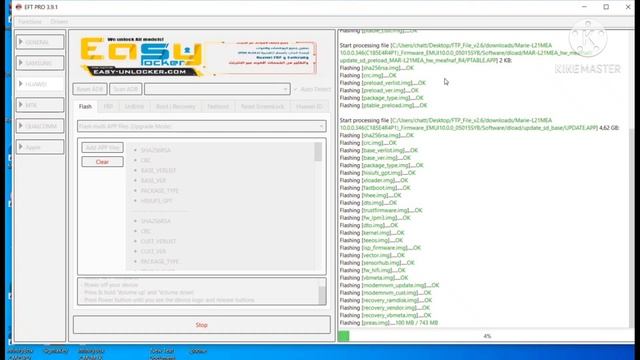640x360 pixels.
Task: Click log line "Flashing [ptable_preload.img]....OK"
Action: [x=383, y=105]
